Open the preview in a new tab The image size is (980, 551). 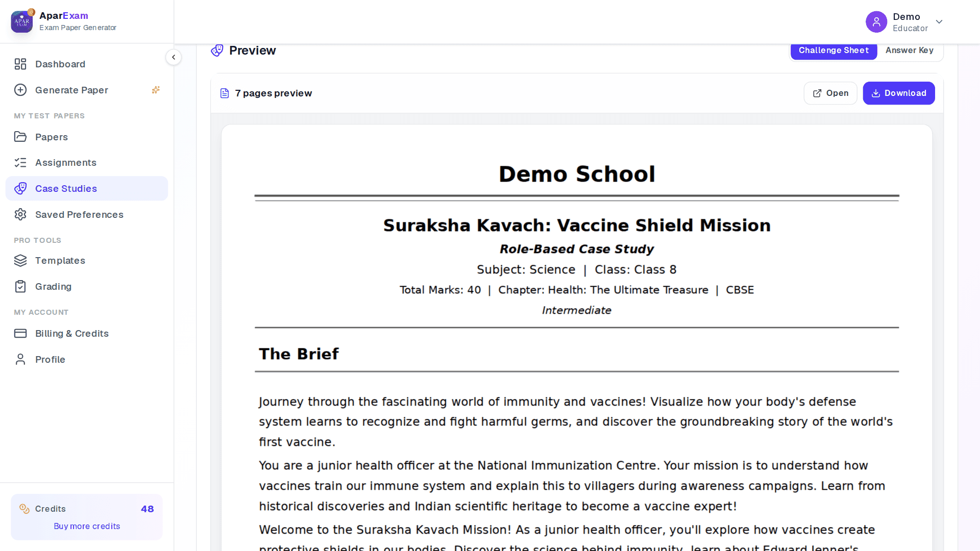830,93
